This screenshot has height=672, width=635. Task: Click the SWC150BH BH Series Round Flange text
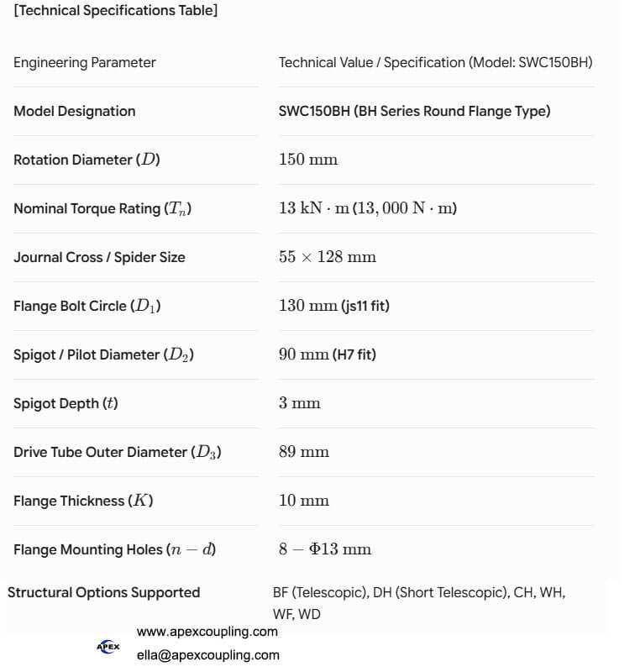click(x=414, y=112)
